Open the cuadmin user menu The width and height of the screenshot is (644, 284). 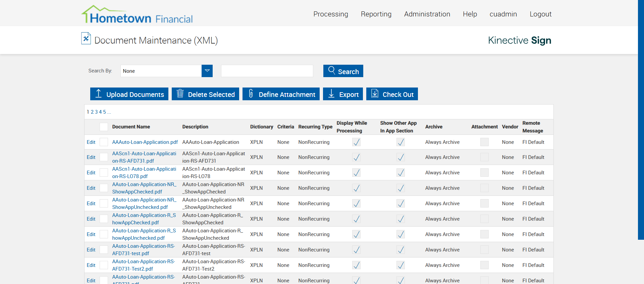pyautogui.click(x=503, y=14)
